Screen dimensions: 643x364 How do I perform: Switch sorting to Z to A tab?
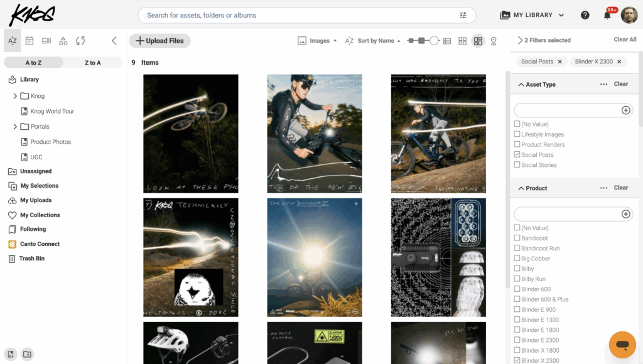92,62
